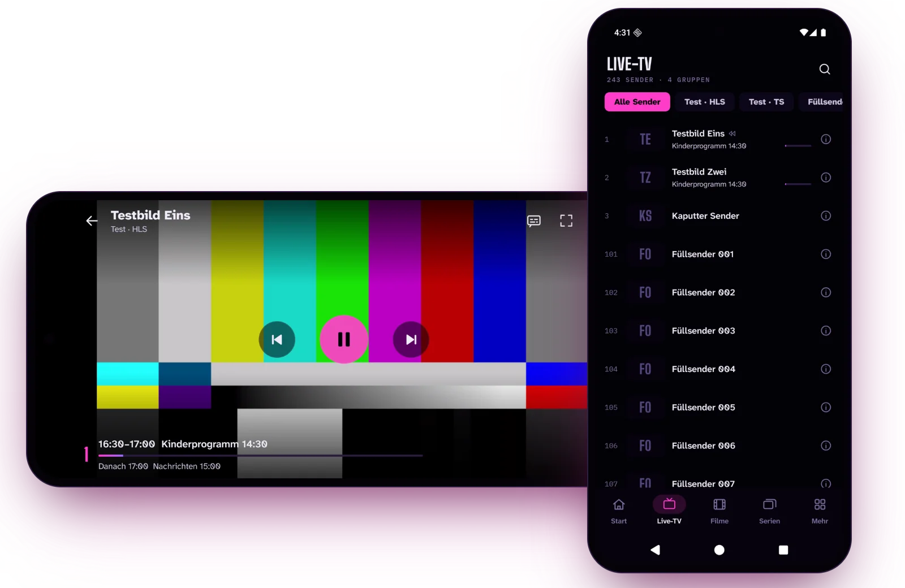Select the Füllsender 004 channel

pyautogui.click(x=718, y=369)
